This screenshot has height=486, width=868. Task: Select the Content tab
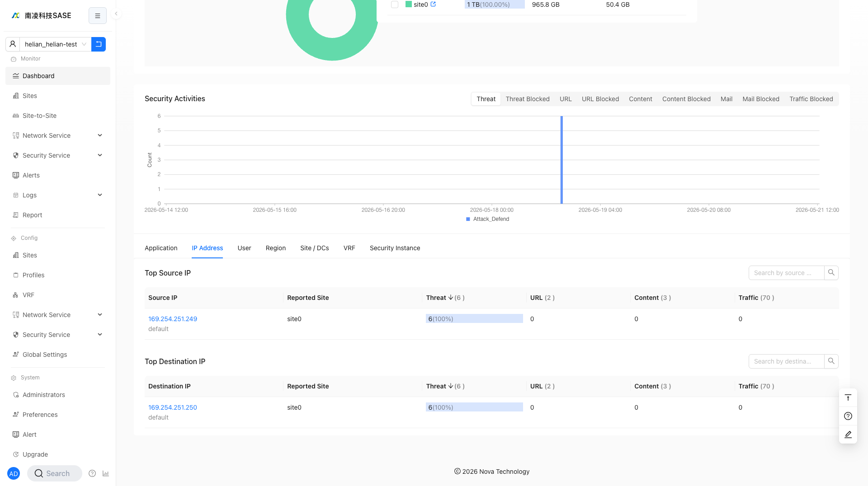click(x=640, y=99)
